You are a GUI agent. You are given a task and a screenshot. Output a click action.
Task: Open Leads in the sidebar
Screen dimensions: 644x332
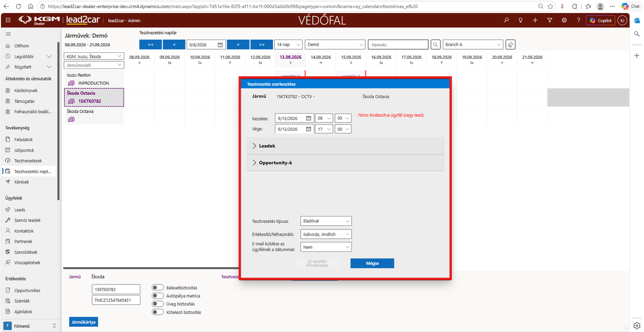[20, 210]
